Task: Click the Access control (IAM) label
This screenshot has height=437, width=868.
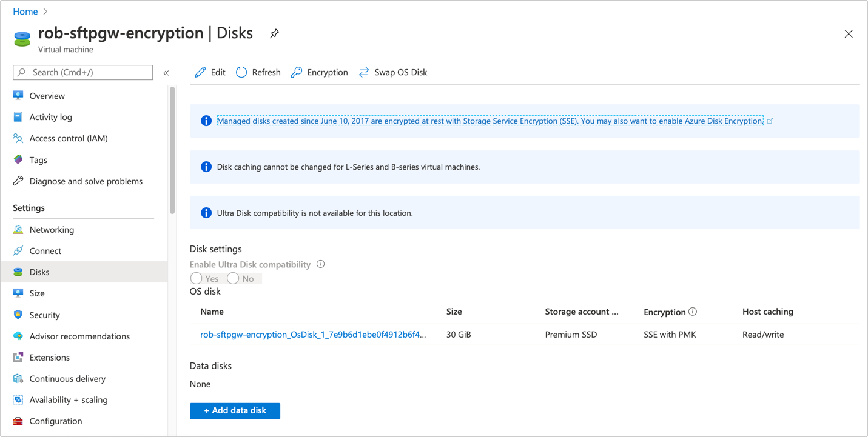Action: click(69, 138)
